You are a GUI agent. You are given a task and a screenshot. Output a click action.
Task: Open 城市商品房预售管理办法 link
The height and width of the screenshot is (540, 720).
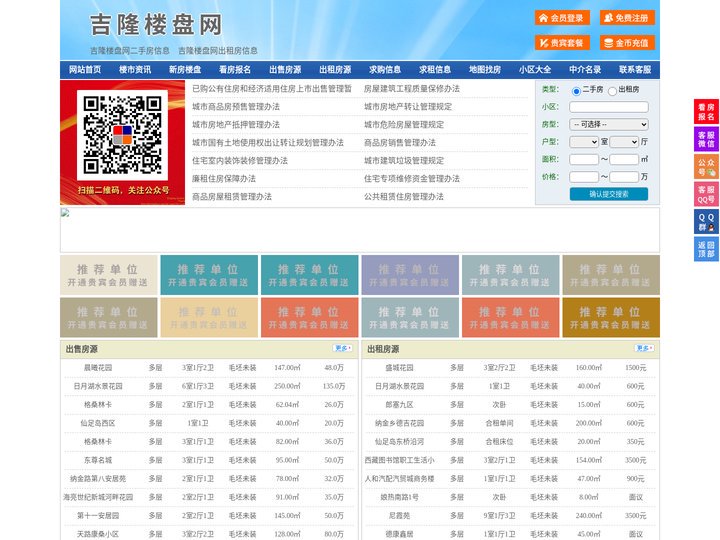[x=236, y=107]
